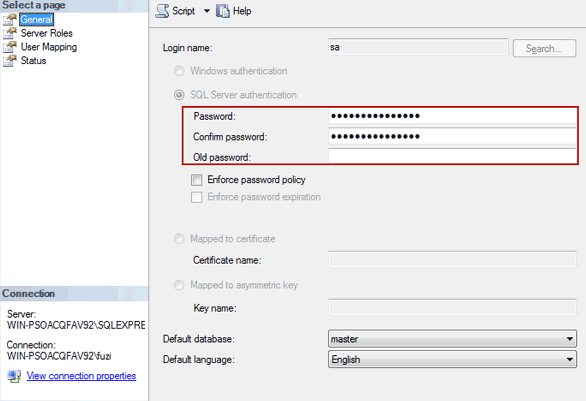586x401 pixels.
Task: Select the General page icon
Action: coord(10,19)
